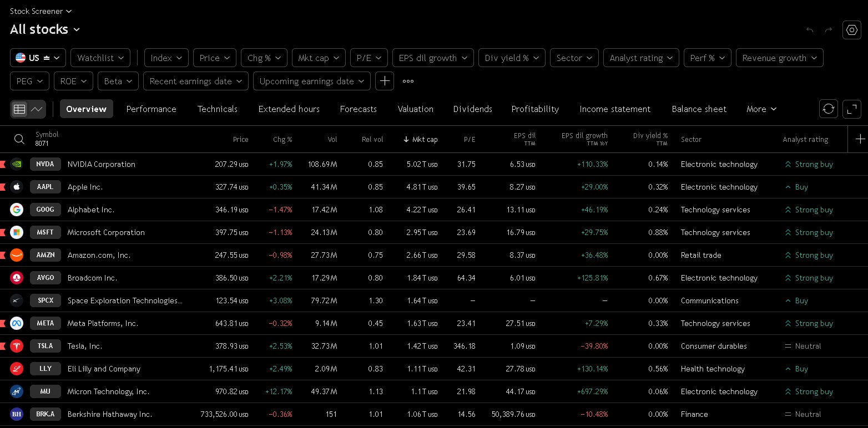The image size is (868, 428).
Task: Click the Apple logo icon
Action: tap(17, 187)
